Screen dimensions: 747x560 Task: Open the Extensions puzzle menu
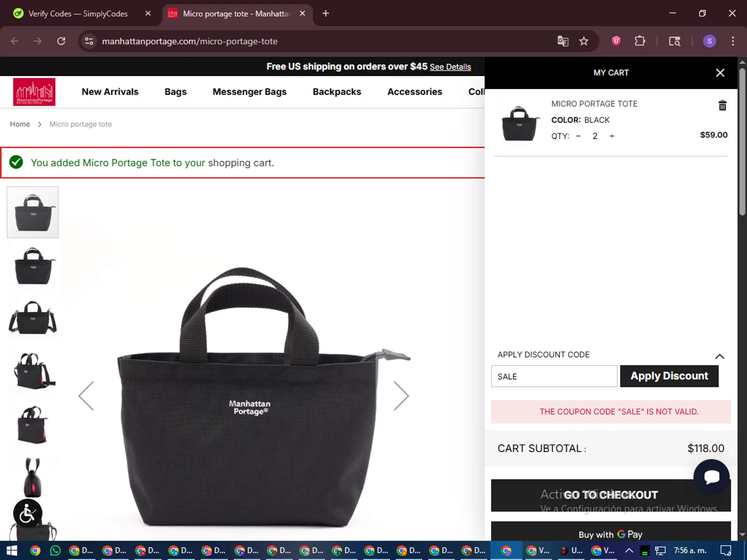[x=640, y=41]
